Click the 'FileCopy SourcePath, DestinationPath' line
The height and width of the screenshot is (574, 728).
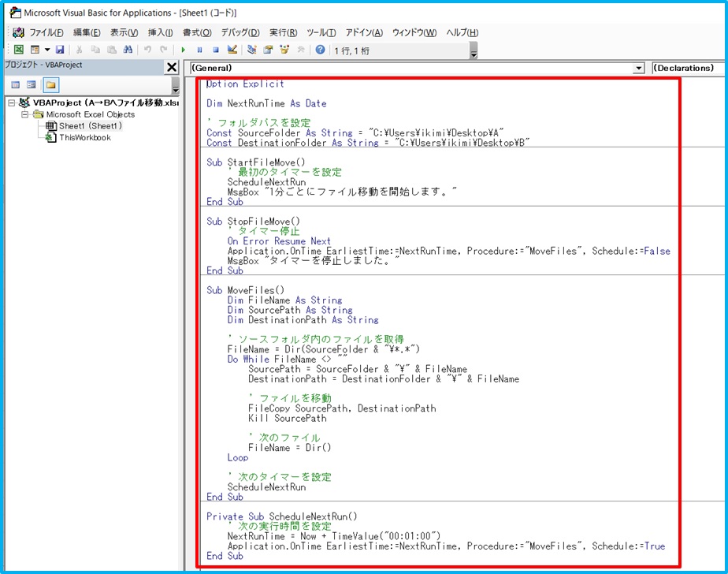(342, 408)
